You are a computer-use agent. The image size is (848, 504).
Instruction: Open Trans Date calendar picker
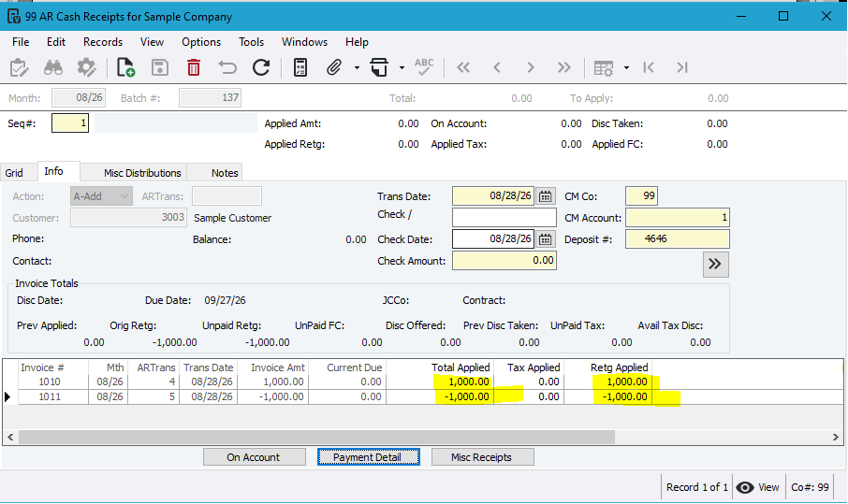coord(545,196)
